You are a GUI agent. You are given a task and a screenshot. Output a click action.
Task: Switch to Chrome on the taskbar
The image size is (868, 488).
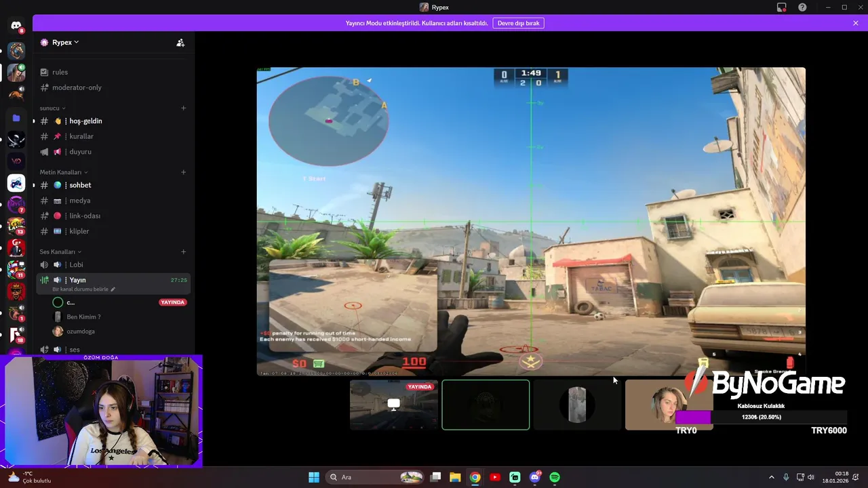[475, 477]
